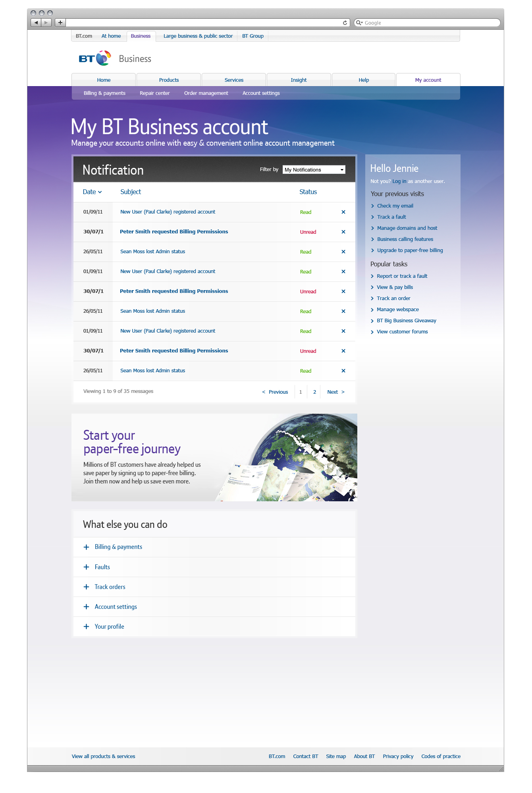Click the BT logo
Screen dimensions: 532x793
pyautogui.click(x=95, y=58)
